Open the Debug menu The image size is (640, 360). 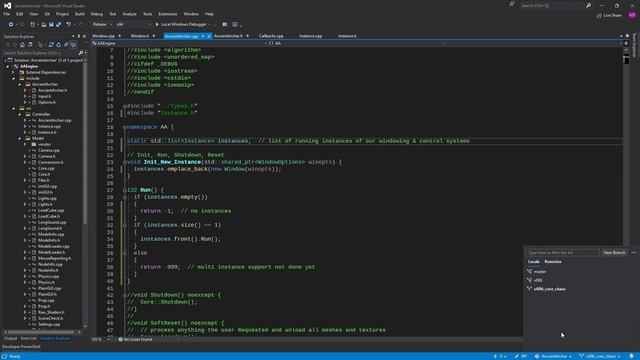pos(97,14)
